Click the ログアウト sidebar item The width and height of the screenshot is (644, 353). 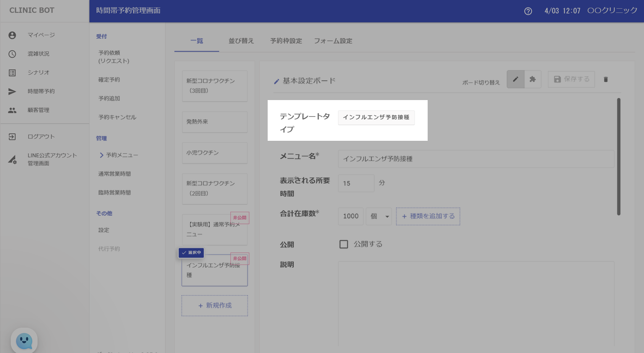coord(41,137)
